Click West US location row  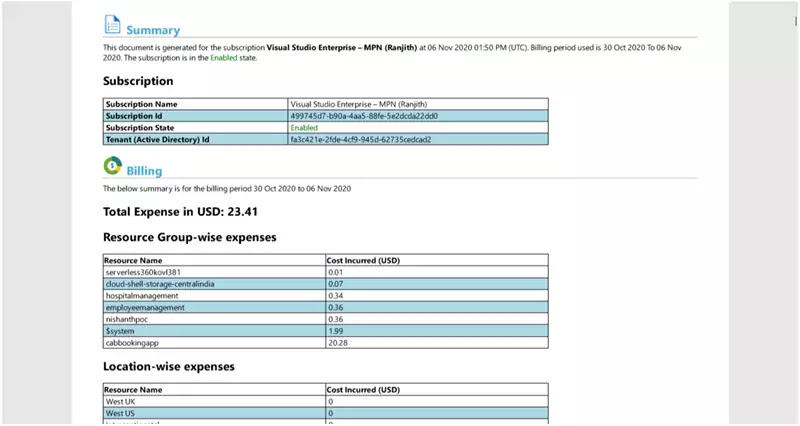[x=326, y=413]
